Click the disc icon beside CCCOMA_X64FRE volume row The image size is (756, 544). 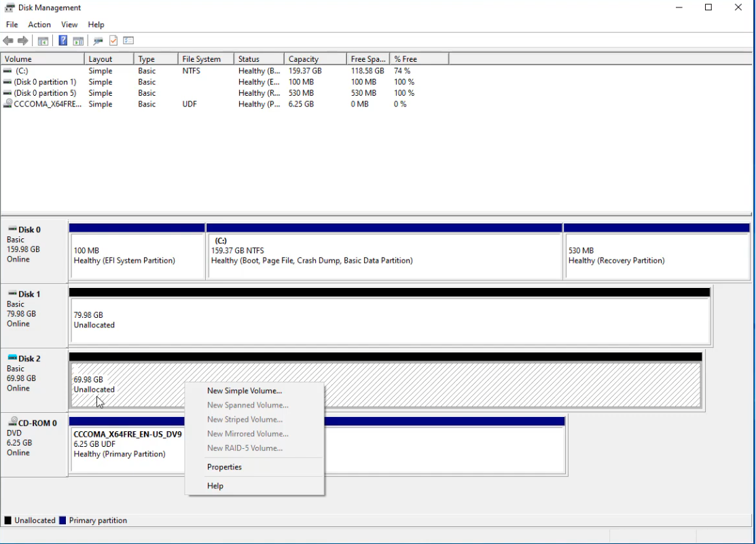pyautogui.click(x=7, y=104)
